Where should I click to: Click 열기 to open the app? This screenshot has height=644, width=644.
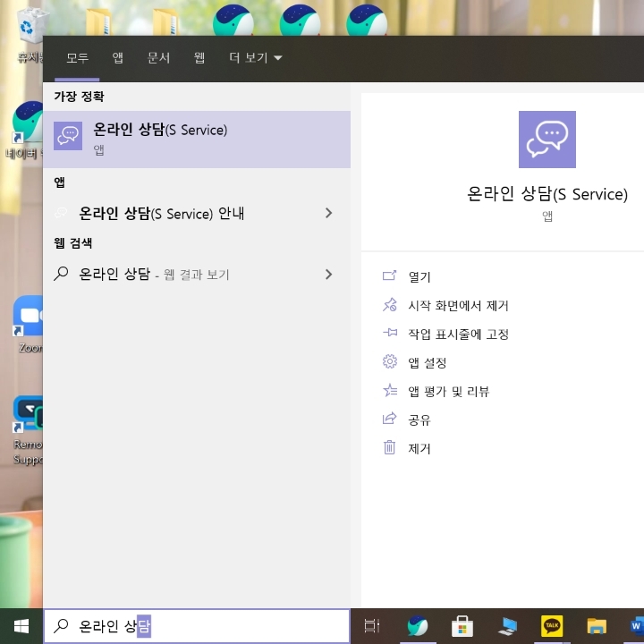(x=419, y=276)
